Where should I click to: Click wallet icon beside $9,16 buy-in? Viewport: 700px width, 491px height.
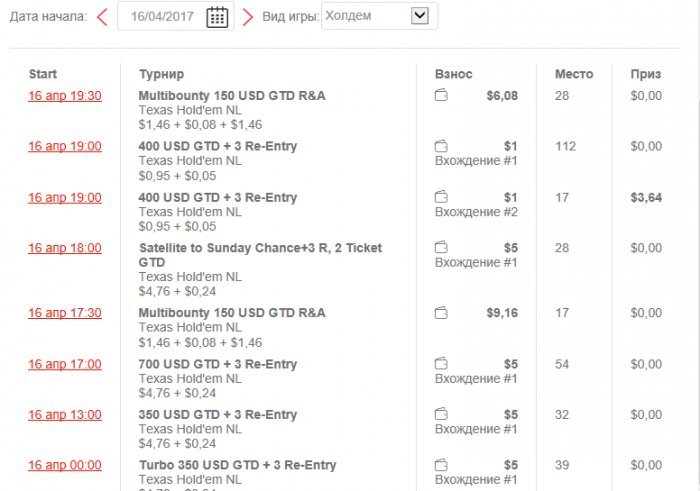(441, 313)
